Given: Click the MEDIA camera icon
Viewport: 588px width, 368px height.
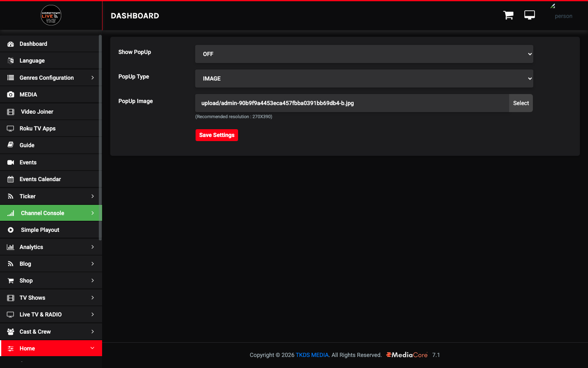Looking at the screenshot, I should coord(11,94).
